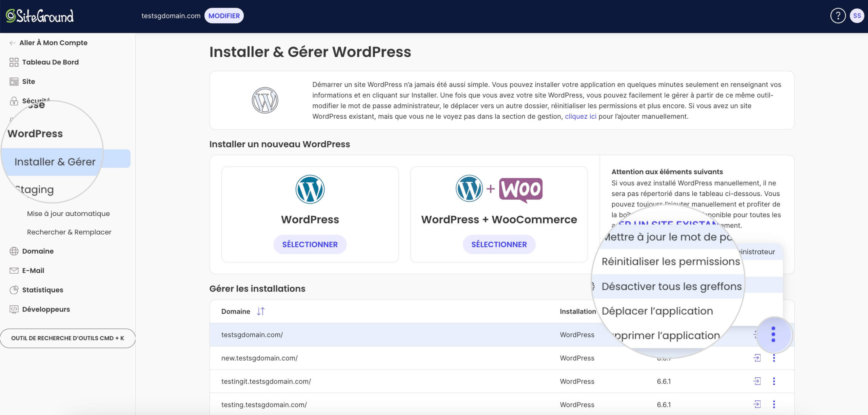This screenshot has height=415, width=868.
Task: Sort installations by Domaine using the arrows icon
Action: [260, 311]
